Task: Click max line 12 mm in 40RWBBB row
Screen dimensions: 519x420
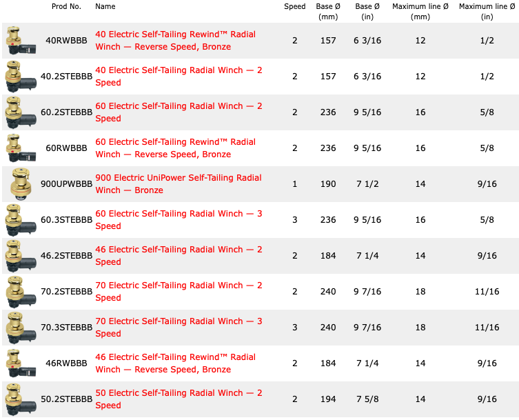Action: pyautogui.click(x=420, y=41)
